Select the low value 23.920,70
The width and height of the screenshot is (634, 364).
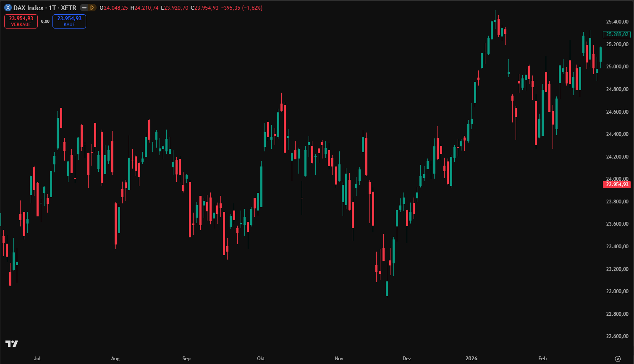[x=176, y=8]
